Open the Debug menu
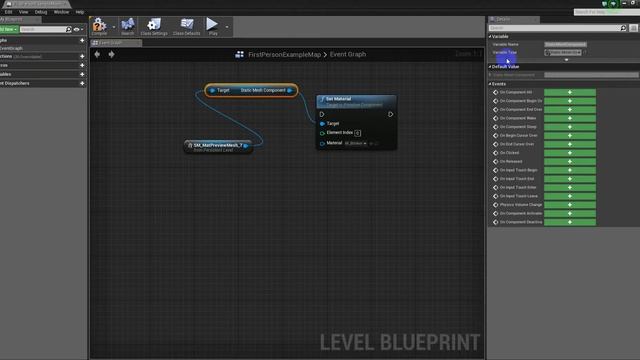The height and width of the screenshot is (360, 640). [x=40, y=12]
